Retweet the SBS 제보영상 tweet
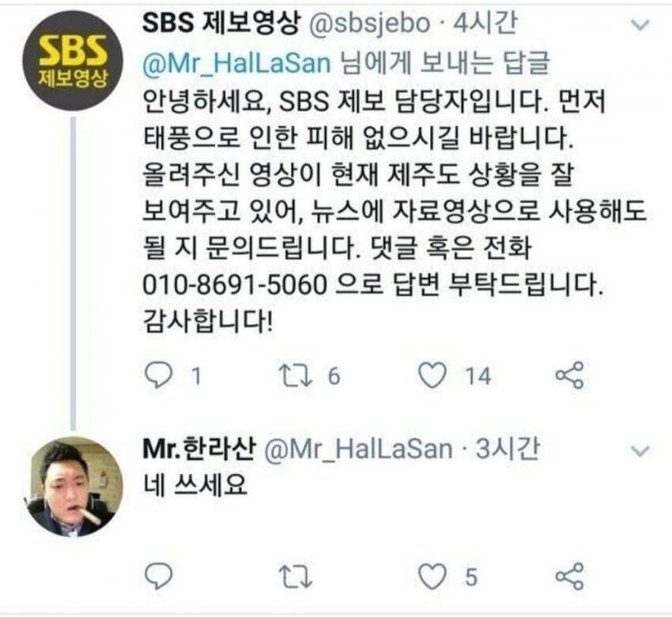The height and width of the screenshot is (617, 672). (x=296, y=375)
